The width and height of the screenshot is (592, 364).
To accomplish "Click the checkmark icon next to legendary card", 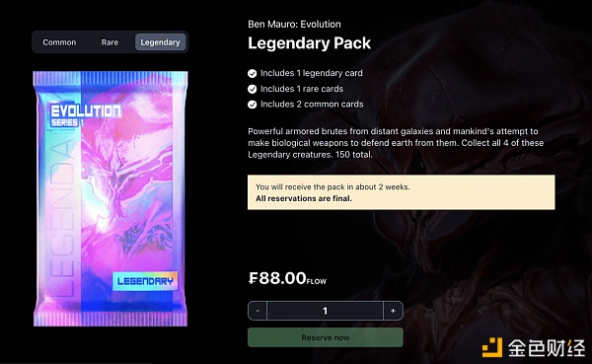I will [x=253, y=74].
